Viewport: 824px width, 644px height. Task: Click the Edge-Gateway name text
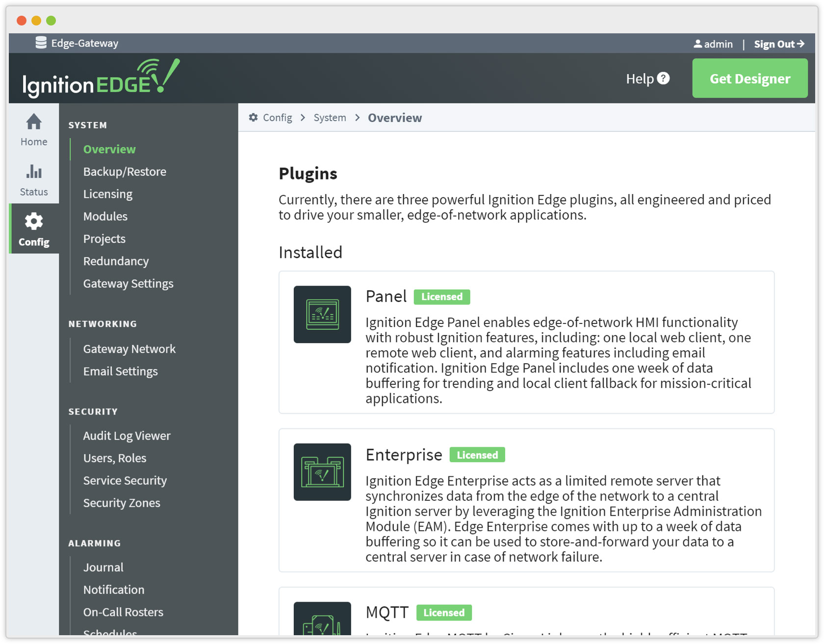click(85, 43)
